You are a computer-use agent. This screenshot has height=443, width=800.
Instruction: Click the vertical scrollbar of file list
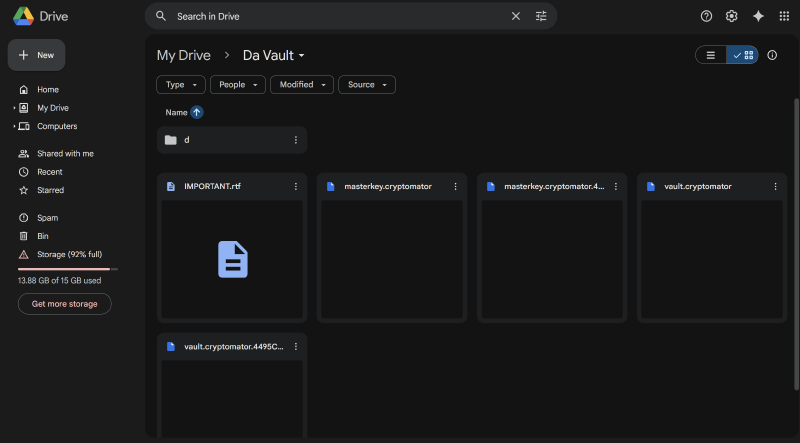[x=796, y=244]
